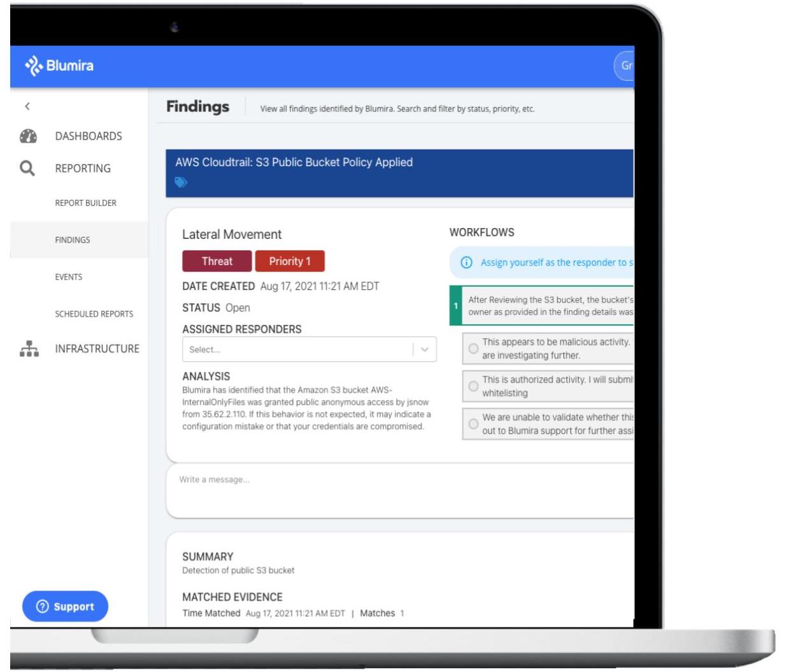Click the tags icon under the finding title
This screenshot has width=787, height=672.
pyautogui.click(x=181, y=183)
